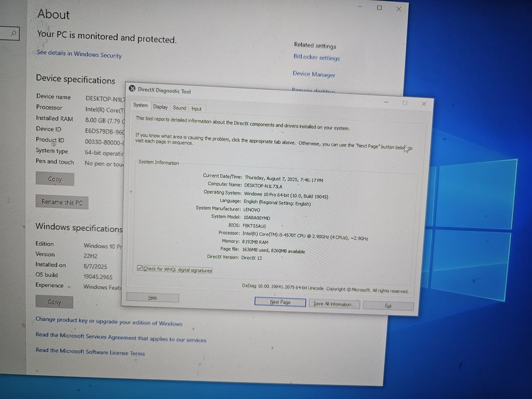Open See details in Windows Security
Screen dimensions: 532x399
click(79, 54)
